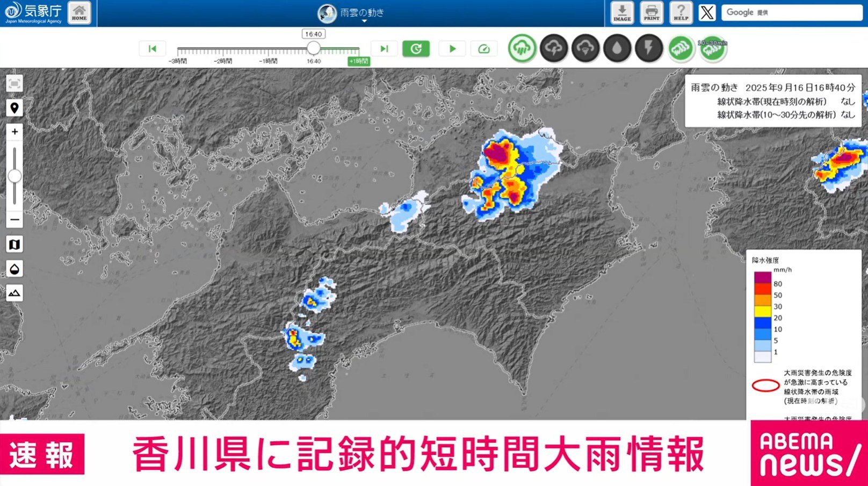Click the fullscreen frame icon
This screenshot has width=868, height=486.
coord(15,83)
